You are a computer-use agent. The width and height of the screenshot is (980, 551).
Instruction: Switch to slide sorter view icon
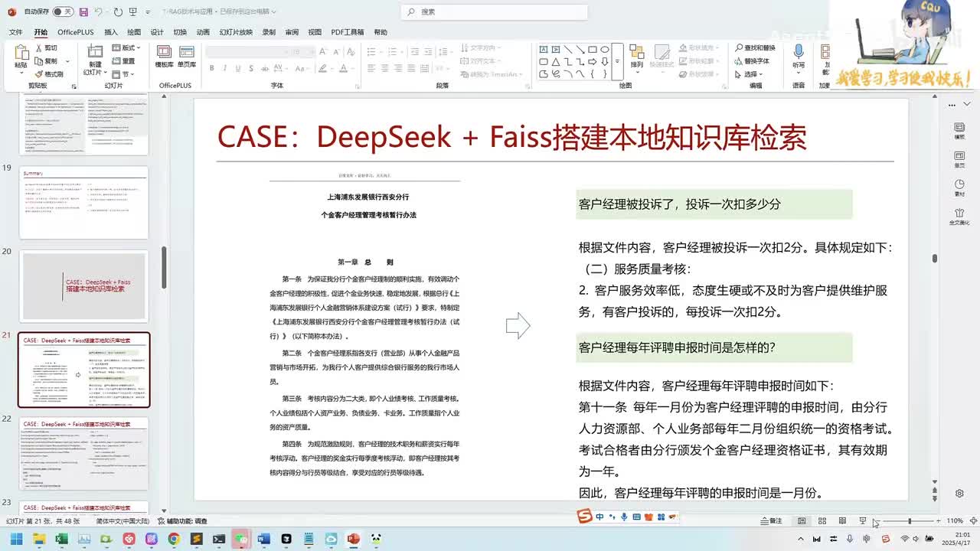pyautogui.click(x=822, y=520)
